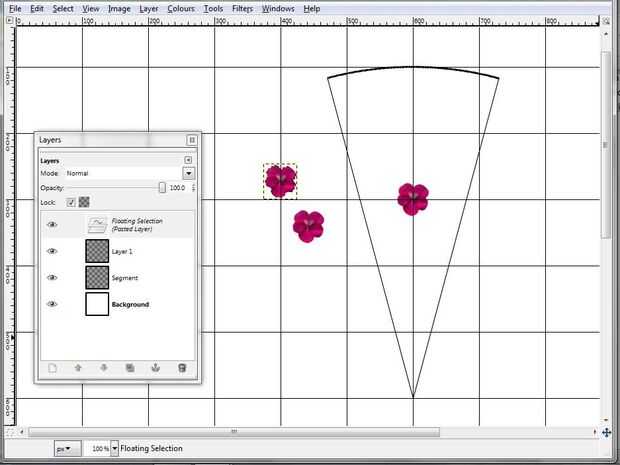The width and height of the screenshot is (620, 465).
Task: Toggle visibility of the Segment layer
Action: pyautogui.click(x=52, y=278)
